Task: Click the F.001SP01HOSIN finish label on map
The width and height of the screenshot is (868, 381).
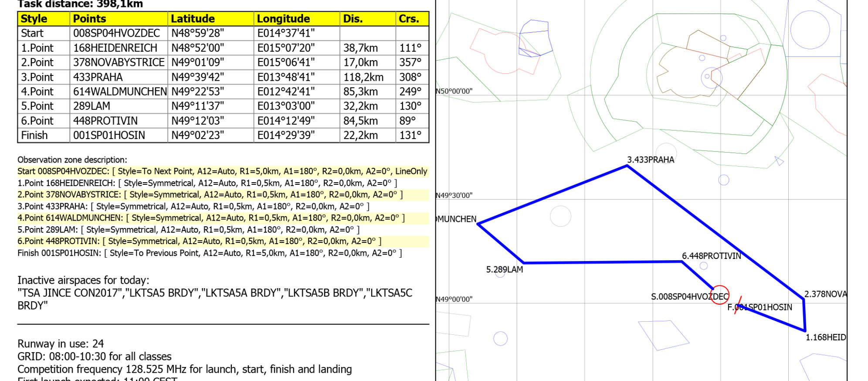Action: click(759, 308)
